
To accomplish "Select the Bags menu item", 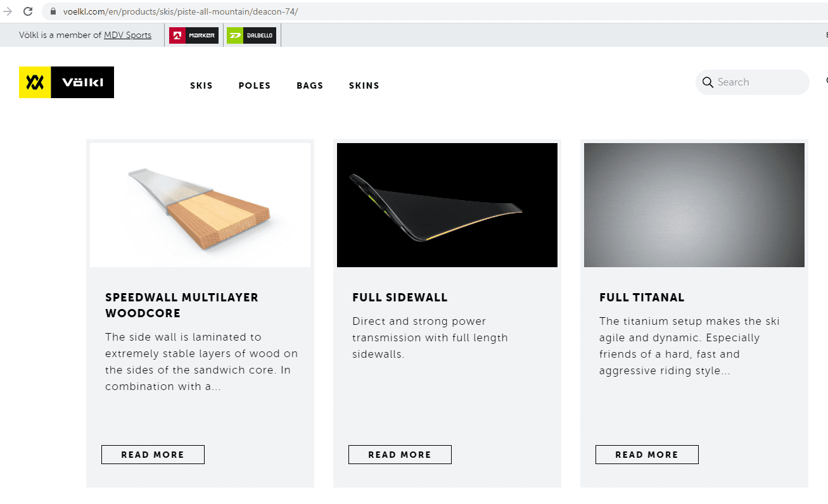I will click(310, 85).
